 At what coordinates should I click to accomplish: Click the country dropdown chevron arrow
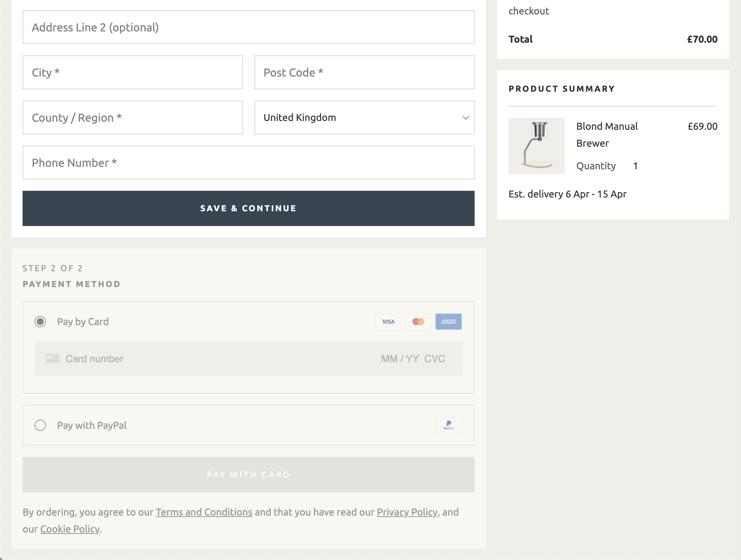tap(465, 118)
